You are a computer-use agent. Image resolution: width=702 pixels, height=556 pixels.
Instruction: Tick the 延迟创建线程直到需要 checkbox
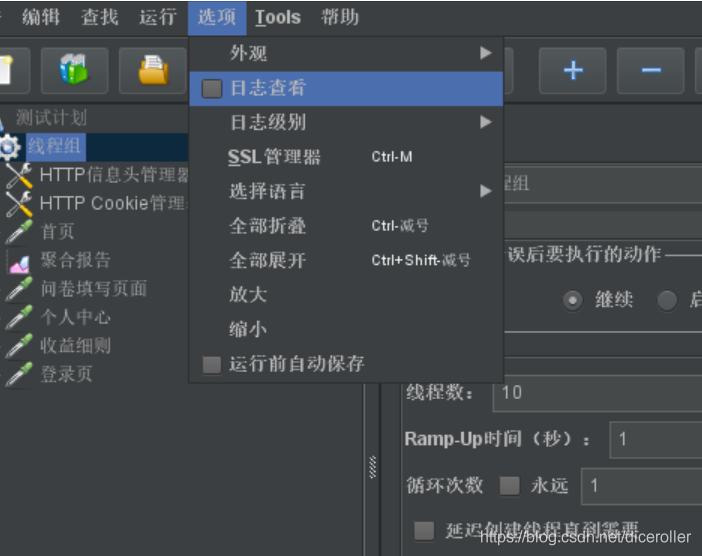(x=424, y=531)
